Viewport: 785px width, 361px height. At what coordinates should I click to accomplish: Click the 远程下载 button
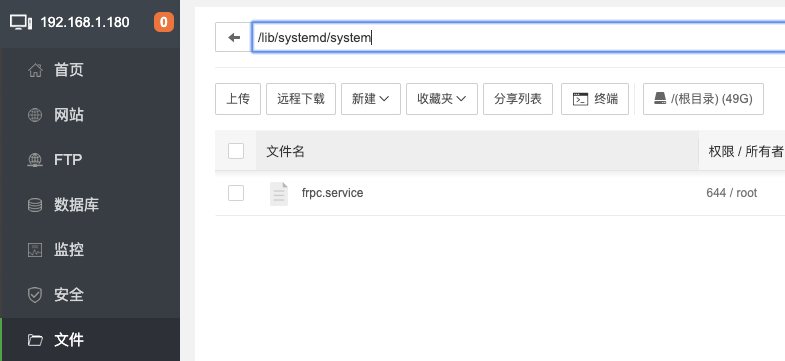click(301, 99)
